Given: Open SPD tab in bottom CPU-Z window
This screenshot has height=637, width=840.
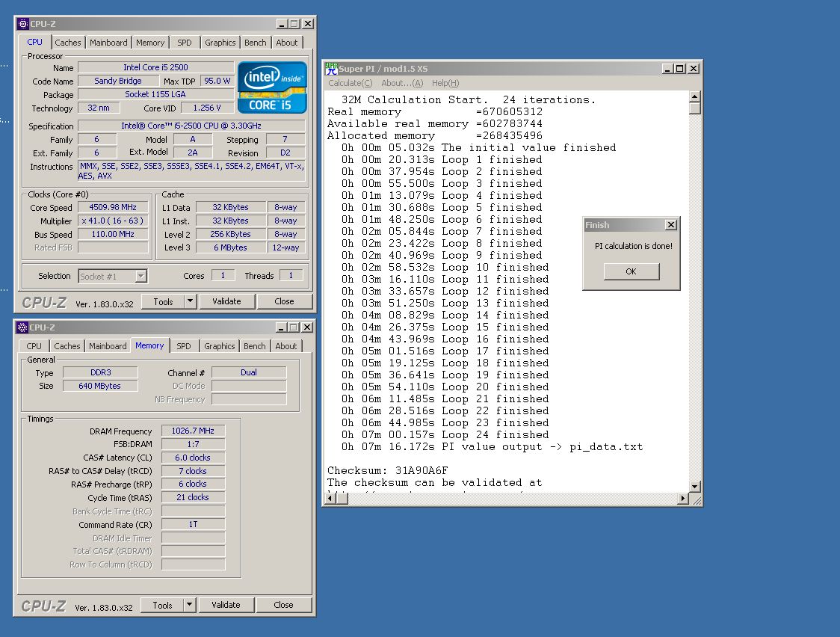Looking at the screenshot, I should [184, 346].
